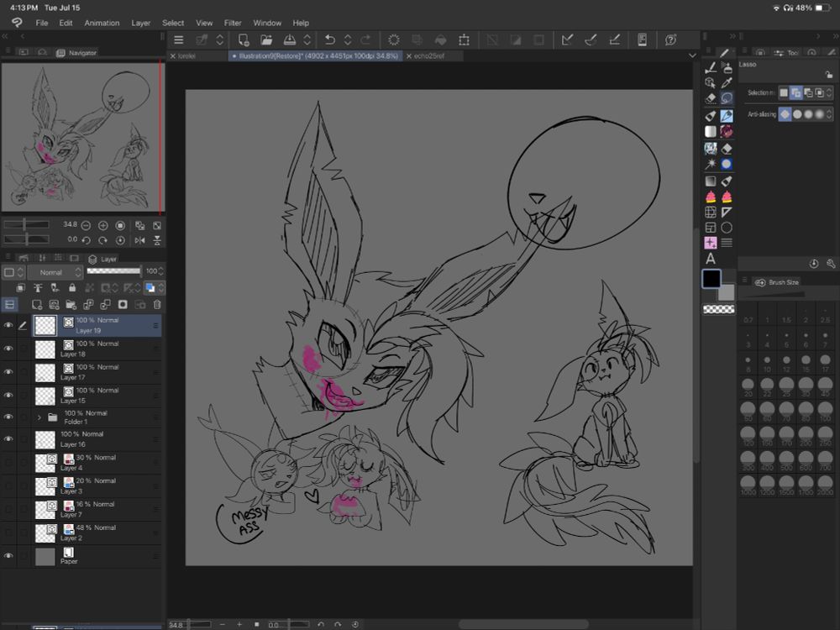840x630 pixels.
Task: Choose the Ellipse figure tool
Action: [x=727, y=228]
